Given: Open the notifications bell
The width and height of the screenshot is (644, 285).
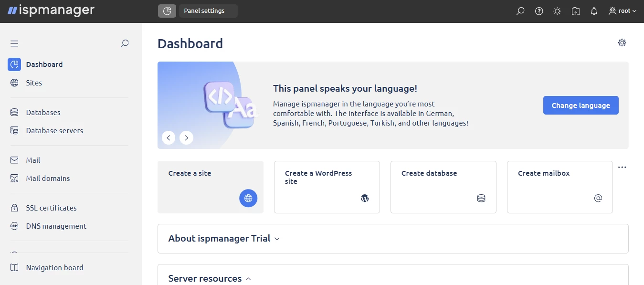Looking at the screenshot, I should point(593,11).
